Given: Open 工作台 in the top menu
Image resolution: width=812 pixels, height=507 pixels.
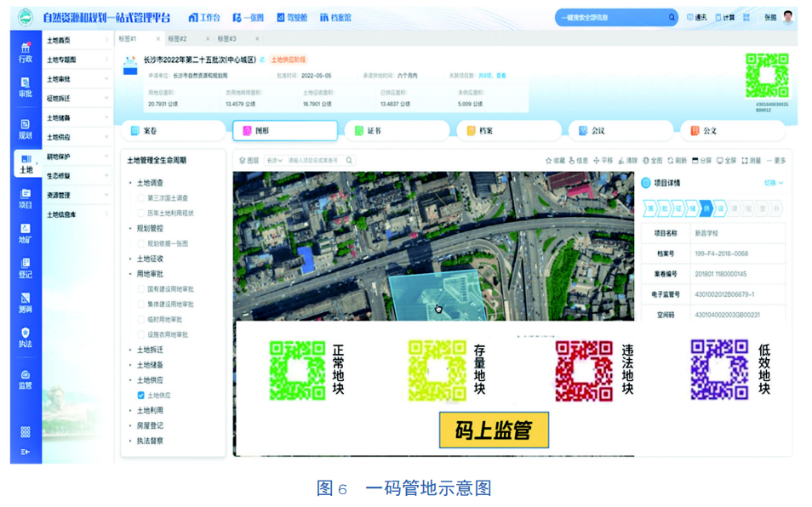Looking at the screenshot, I should 204,18.
